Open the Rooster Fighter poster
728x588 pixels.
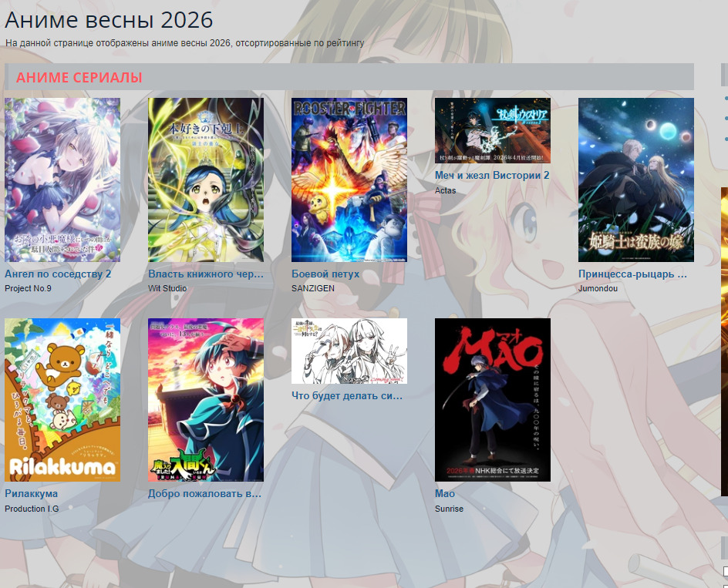[x=349, y=180]
